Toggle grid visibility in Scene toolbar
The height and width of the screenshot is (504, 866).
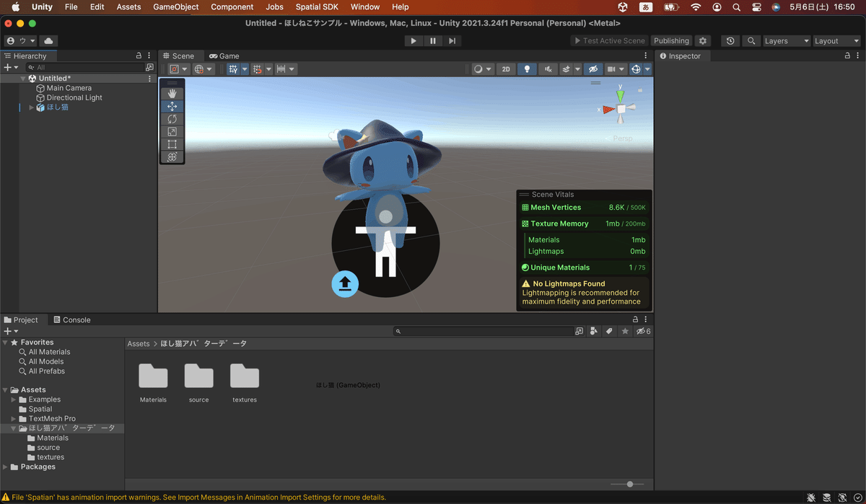[234, 69]
